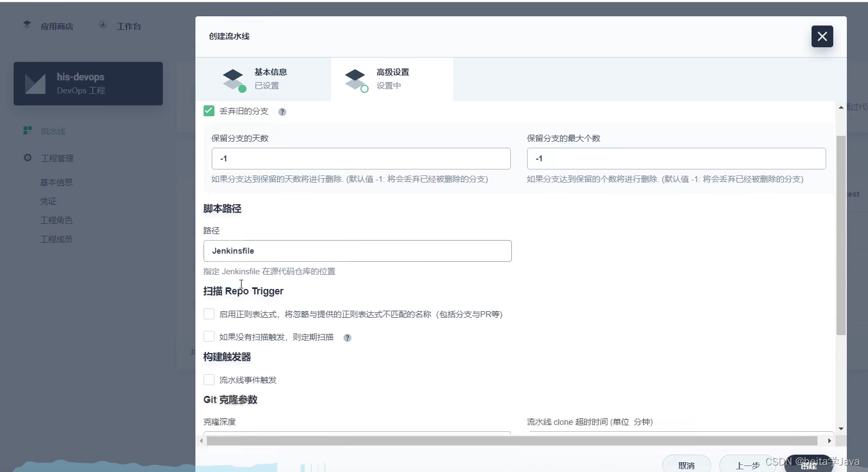868x472 pixels.
Task: Click the 上一步 button
Action: (747, 465)
